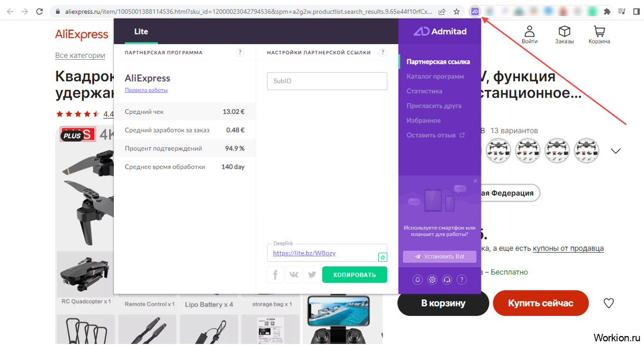
Task: Open купоны от продавца link
Action: (568, 248)
